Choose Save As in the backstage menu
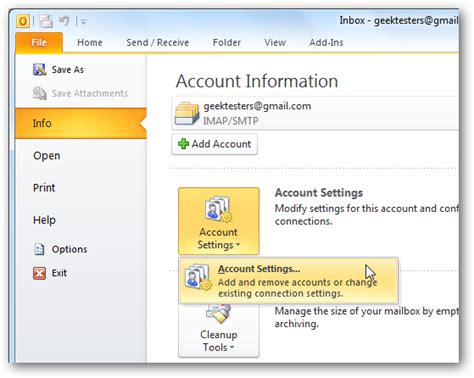Image resolution: width=474 pixels, height=378 pixels. tap(67, 70)
